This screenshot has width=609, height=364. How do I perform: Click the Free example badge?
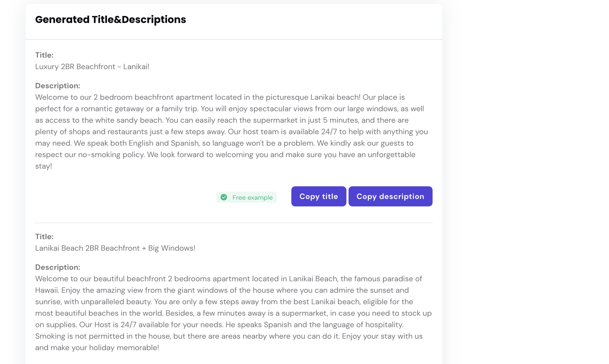coord(246,197)
